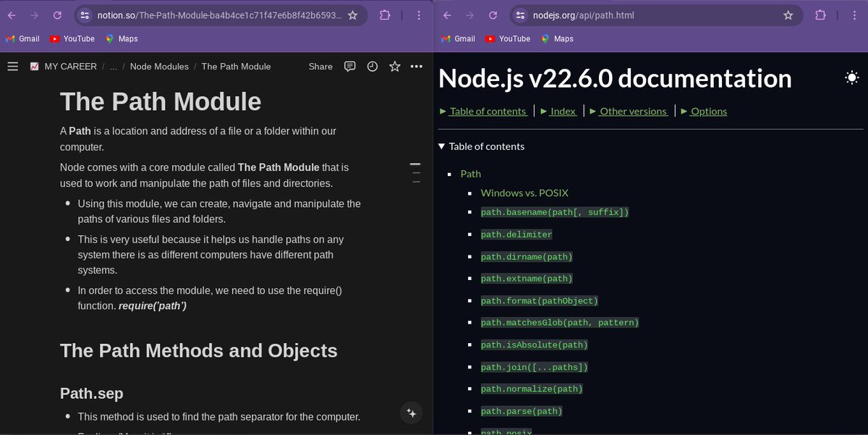Viewport: 868px width, 435px height.
Task: Open path.parse(path) link
Action: 522,411
